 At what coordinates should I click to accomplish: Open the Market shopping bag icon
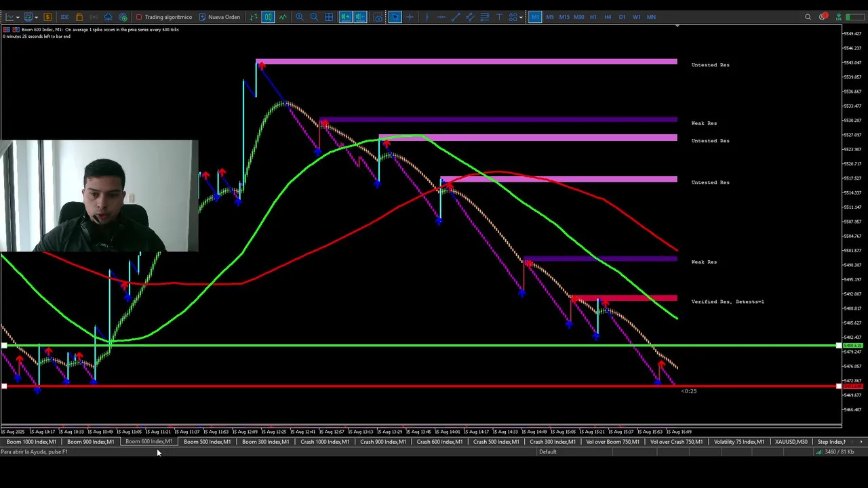tap(79, 17)
